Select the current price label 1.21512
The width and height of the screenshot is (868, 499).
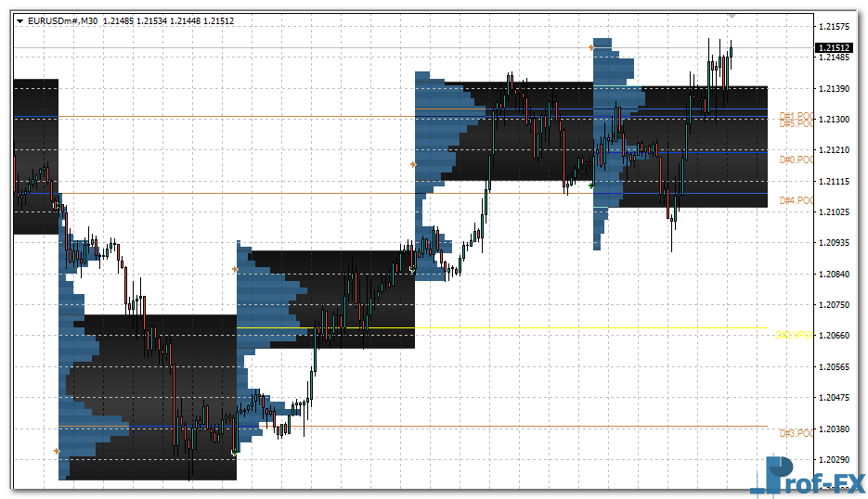[x=836, y=47]
